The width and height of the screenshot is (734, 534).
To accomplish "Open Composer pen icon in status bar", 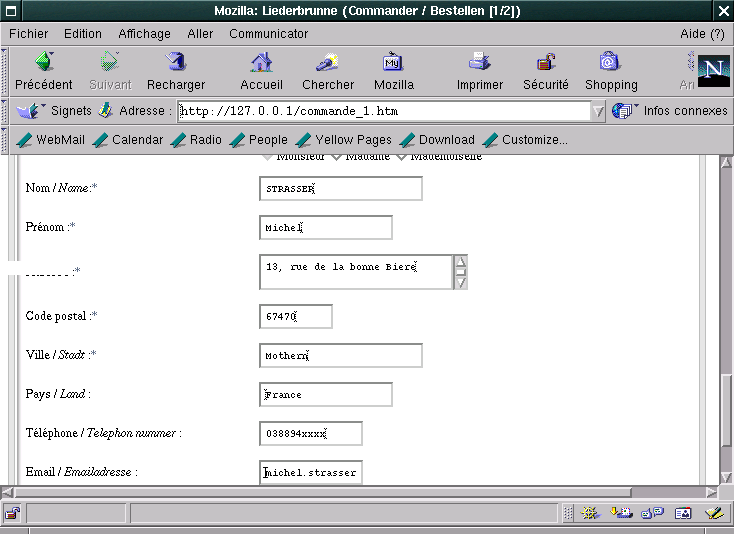I will 714,513.
